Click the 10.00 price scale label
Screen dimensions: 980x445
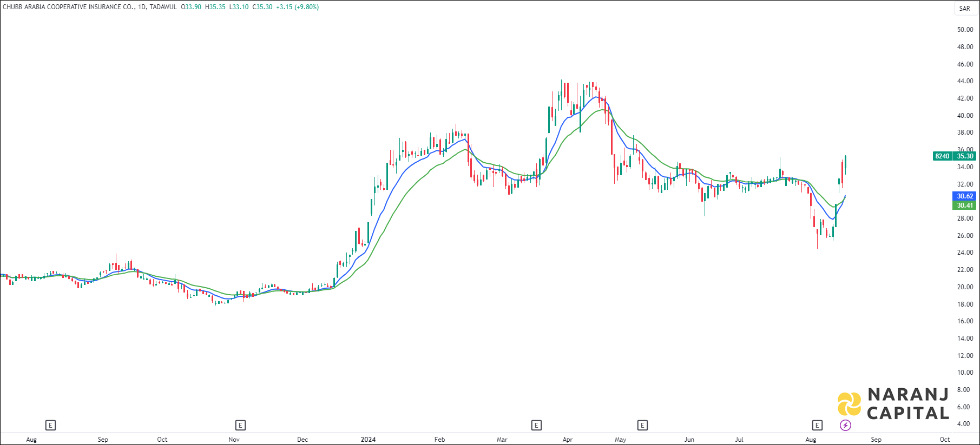[965, 373]
